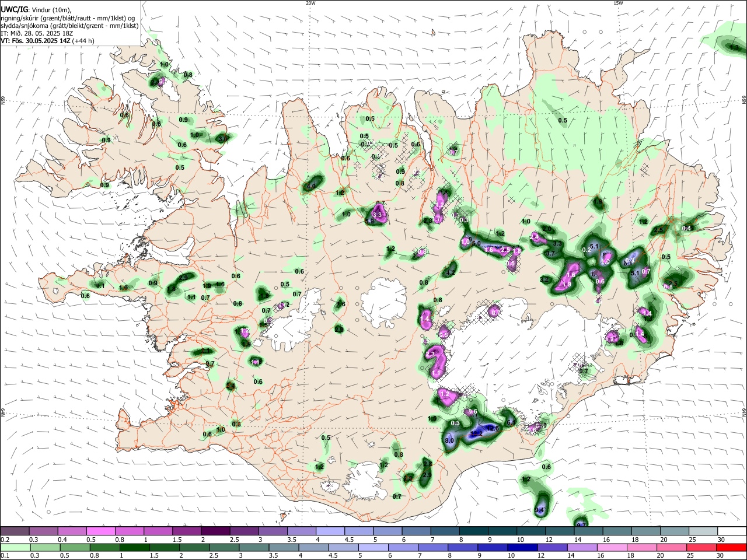Image resolution: width=747 pixels, height=560 pixels.
Task: Click the palest green 0.1 swatch in lower legend row
Action: (x=15, y=547)
